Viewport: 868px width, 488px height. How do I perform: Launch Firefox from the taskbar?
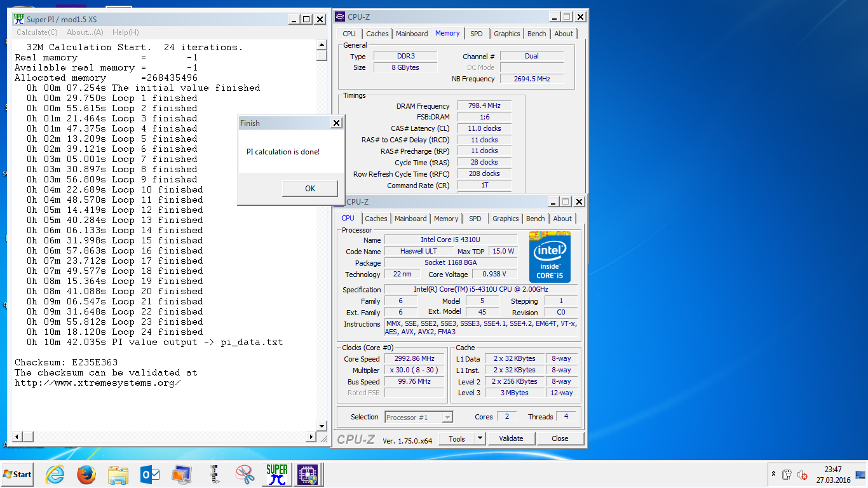[86, 474]
